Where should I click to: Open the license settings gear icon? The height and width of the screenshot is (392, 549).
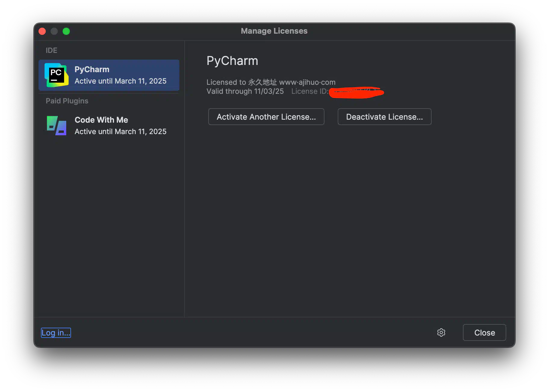[x=441, y=332]
